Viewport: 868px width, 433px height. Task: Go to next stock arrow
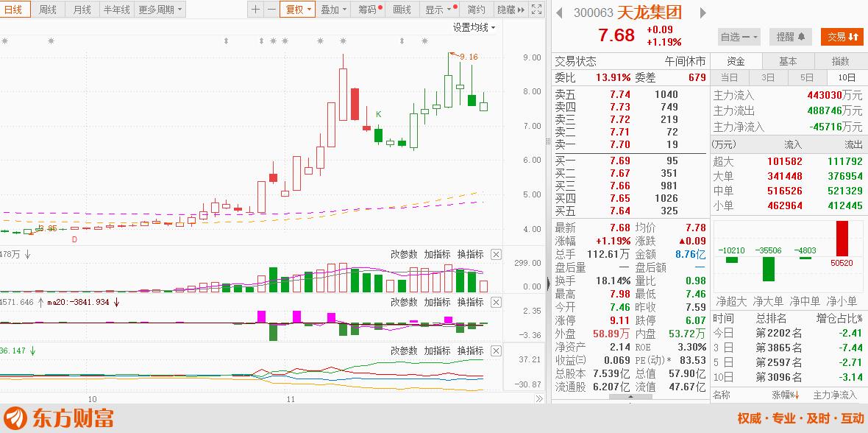click(x=703, y=13)
